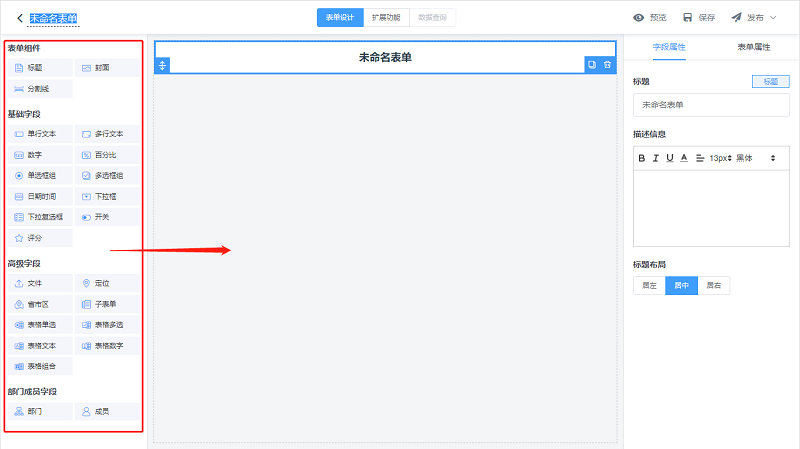
Task: Open form preview with 预览
Action: (x=650, y=18)
